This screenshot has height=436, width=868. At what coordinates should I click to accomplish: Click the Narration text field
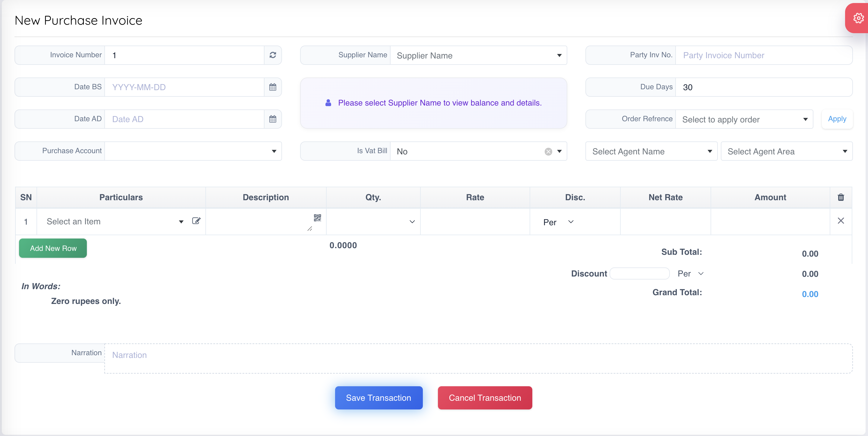(478, 358)
